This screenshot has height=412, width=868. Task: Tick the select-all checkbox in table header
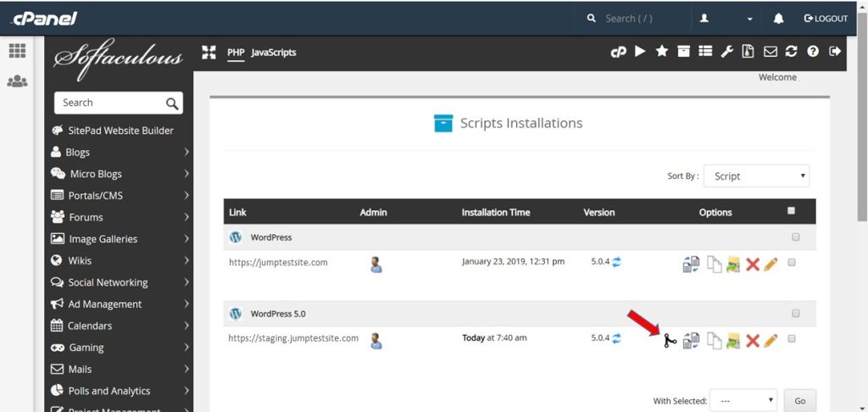click(x=791, y=210)
